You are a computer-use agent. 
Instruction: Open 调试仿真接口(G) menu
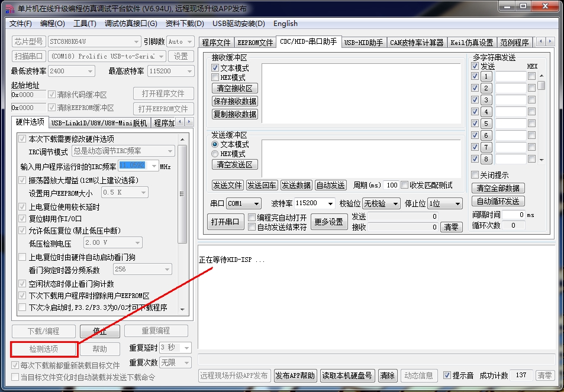coord(131,24)
